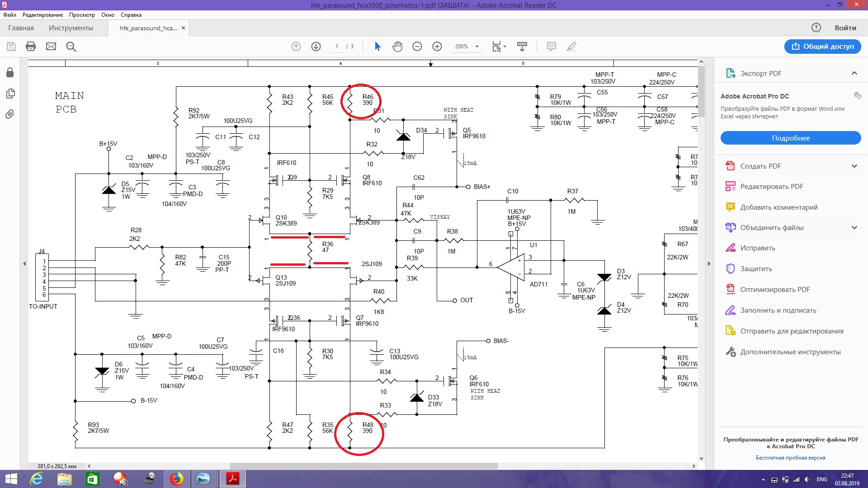The height and width of the screenshot is (488, 868).
Task: Open the Help question mark icon
Action: [816, 28]
